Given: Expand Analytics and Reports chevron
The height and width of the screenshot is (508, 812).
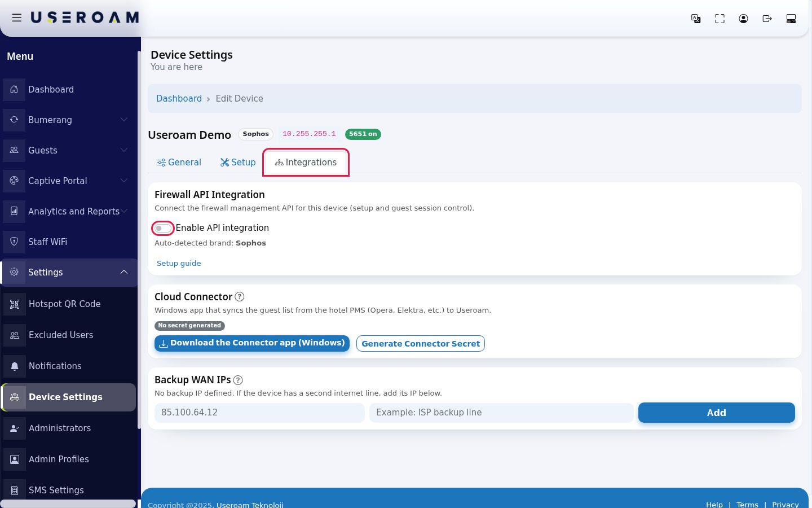Looking at the screenshot, I should click(x=124, y=211).
